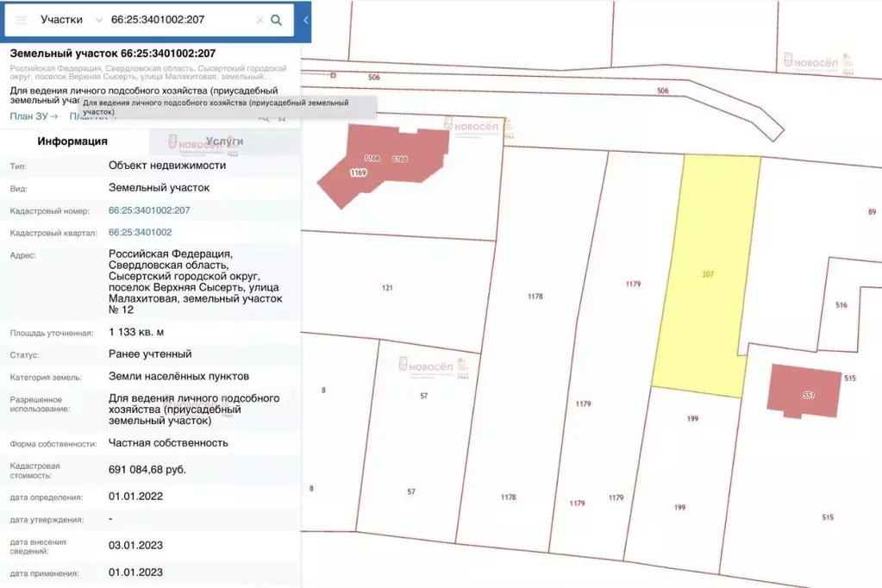Open cadastral number link 66:25:3401002:207
Viewport: 882px width, 588px height.
click(149, 210)
